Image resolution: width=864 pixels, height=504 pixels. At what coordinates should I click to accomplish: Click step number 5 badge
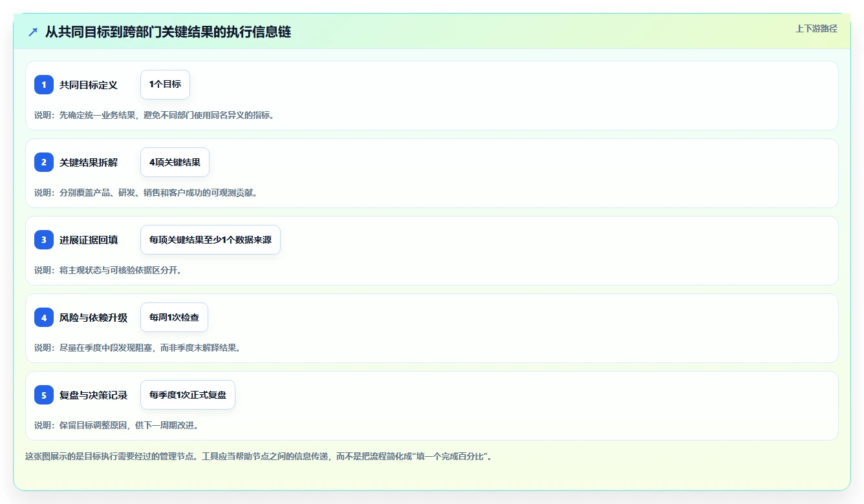click(x=44, y=395)
